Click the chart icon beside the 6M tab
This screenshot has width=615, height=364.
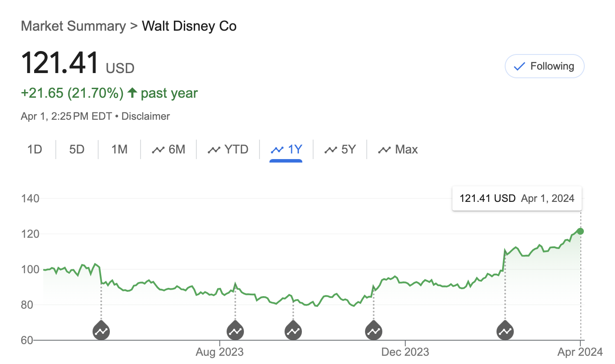pyautogui.click(x=158, y=150)
